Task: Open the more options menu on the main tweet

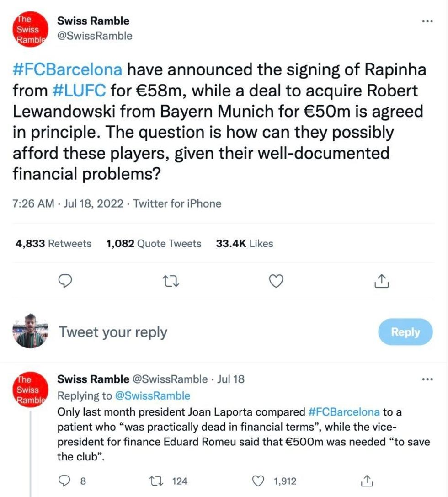Action: (428, 20)
